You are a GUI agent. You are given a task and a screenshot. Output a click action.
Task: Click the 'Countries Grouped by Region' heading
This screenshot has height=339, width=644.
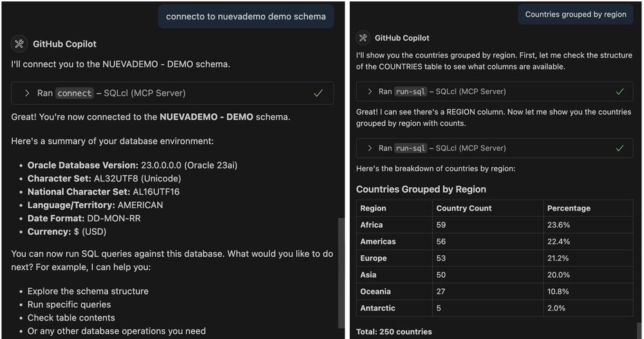pos(421,189)
